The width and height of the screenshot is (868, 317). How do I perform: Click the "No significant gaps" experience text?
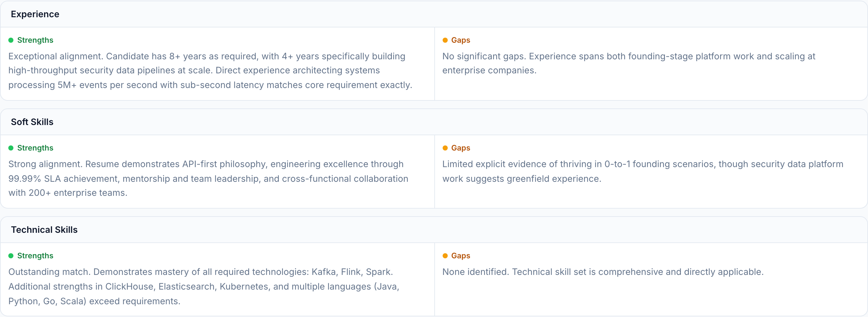(628, 63)
